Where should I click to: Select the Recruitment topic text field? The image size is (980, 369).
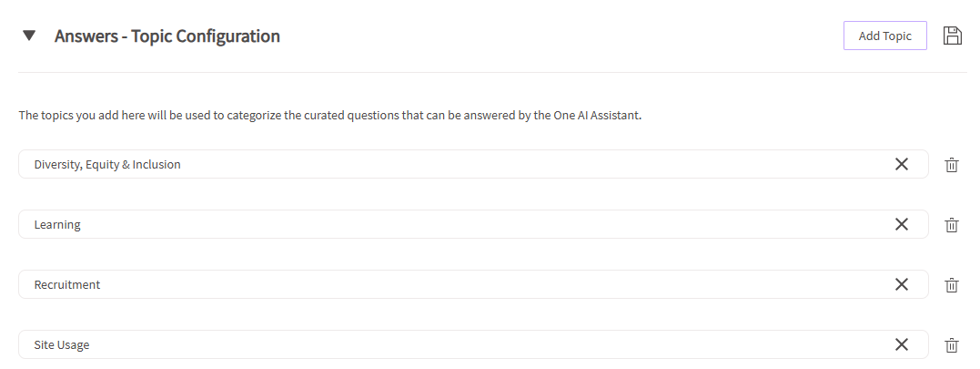pos(455,284)
